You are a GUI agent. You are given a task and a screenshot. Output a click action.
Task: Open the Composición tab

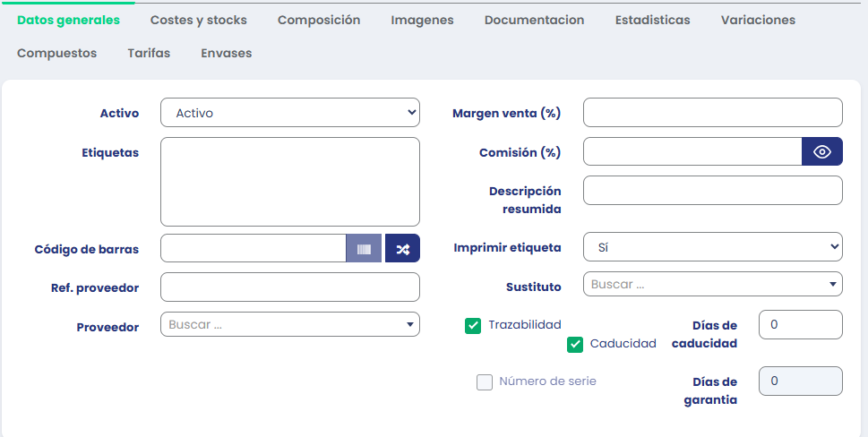tap(319, 20)
